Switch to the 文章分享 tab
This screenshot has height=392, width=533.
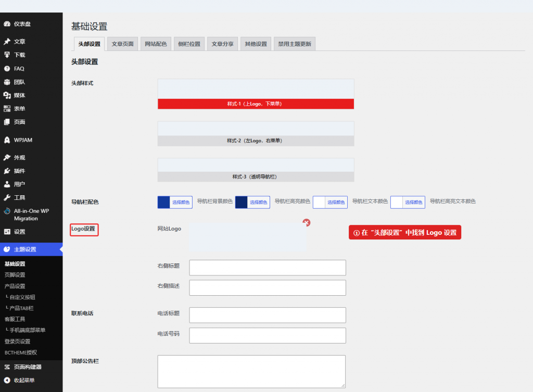pyautogui.click(x=222, y=44)
